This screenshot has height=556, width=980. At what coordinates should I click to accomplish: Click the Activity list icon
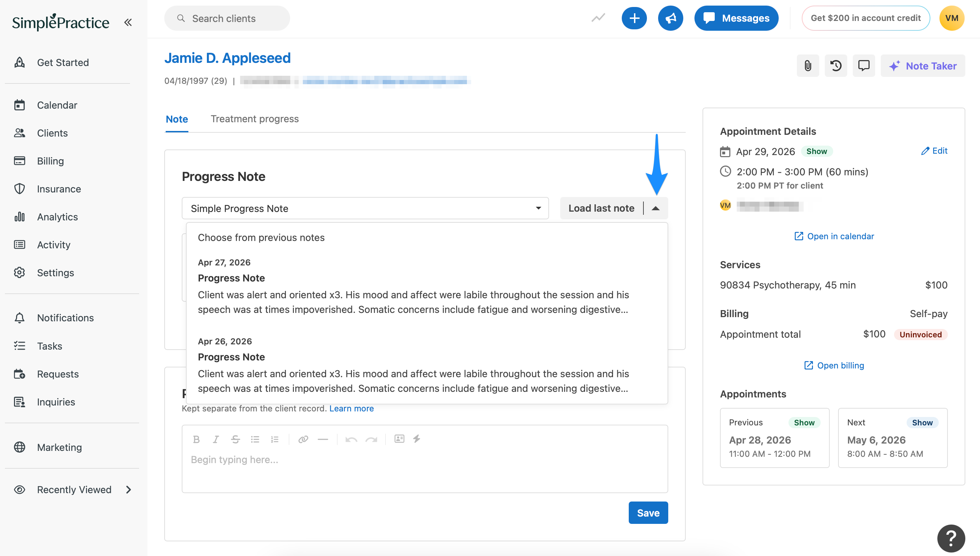(20, 244)
